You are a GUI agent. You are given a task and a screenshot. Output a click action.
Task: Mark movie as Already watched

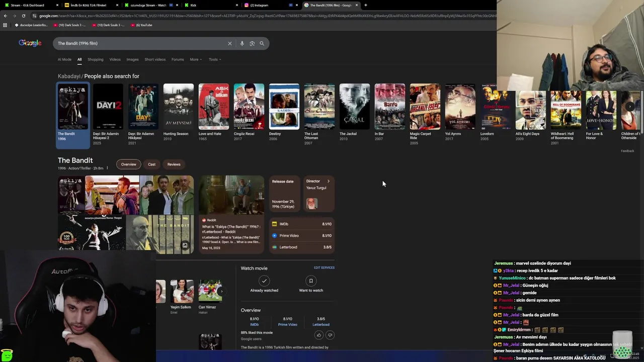coord(264,284)
